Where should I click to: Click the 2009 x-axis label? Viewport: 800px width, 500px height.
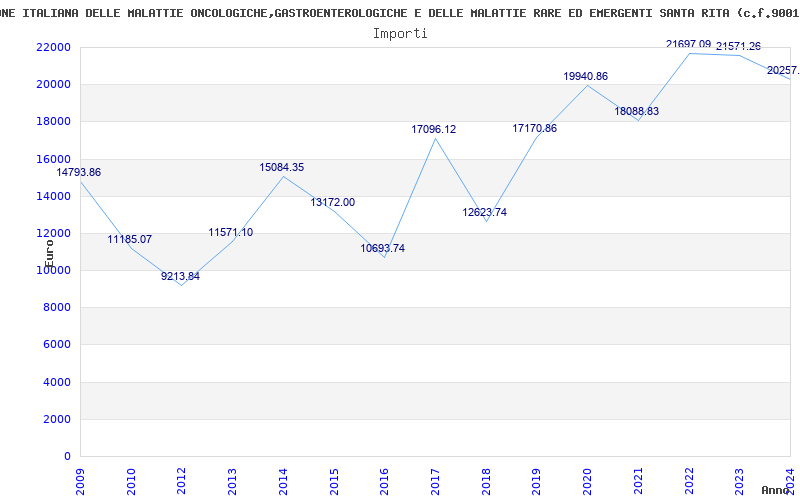click(80, 482)
